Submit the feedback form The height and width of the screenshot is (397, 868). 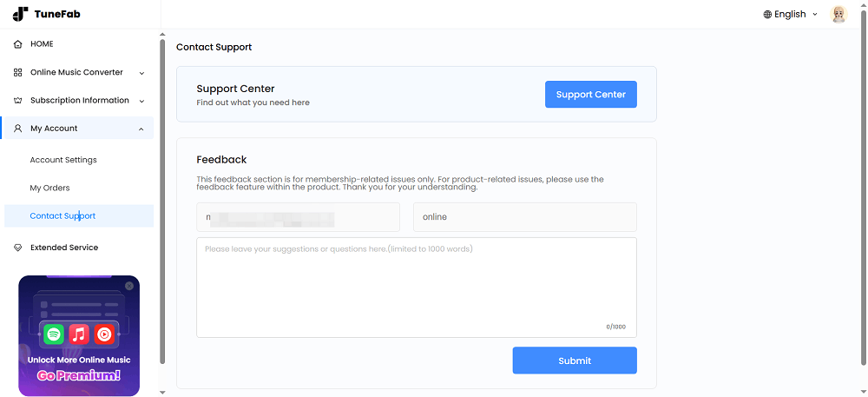(575, 361)
